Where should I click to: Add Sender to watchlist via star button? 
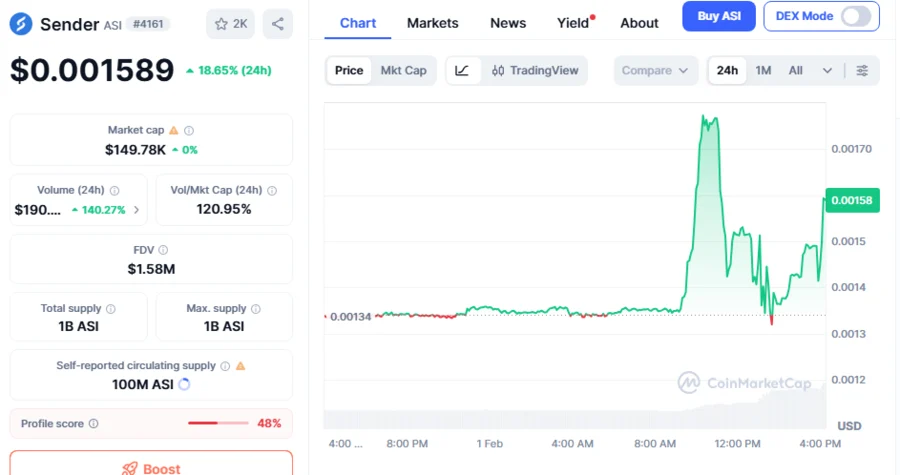point(231,24)
